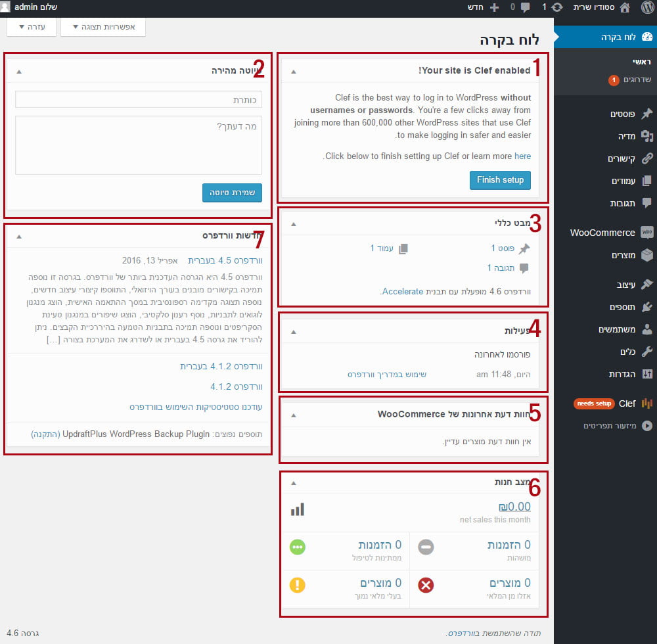Open the WooCommerce menu item
Screen dimensions: 657x644
pos(606,233)
